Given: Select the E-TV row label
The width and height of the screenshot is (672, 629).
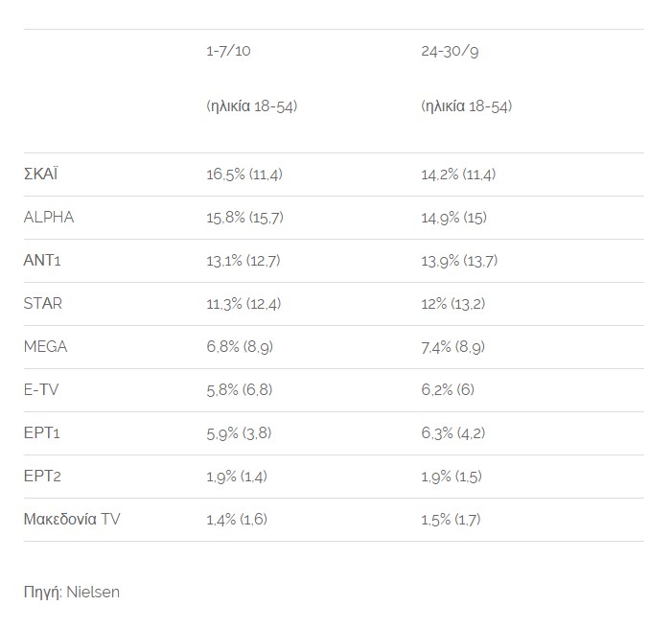Looking at the screenshot, I should pos(43,390).
